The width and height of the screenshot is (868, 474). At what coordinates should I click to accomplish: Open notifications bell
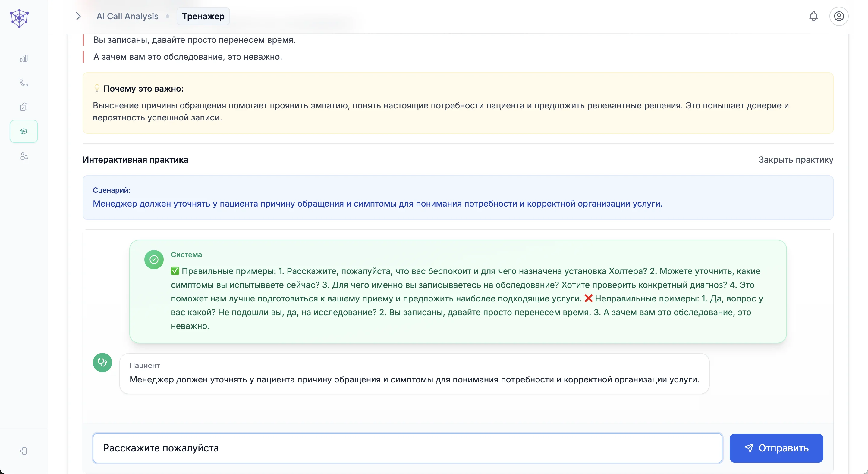coord(813,16)
